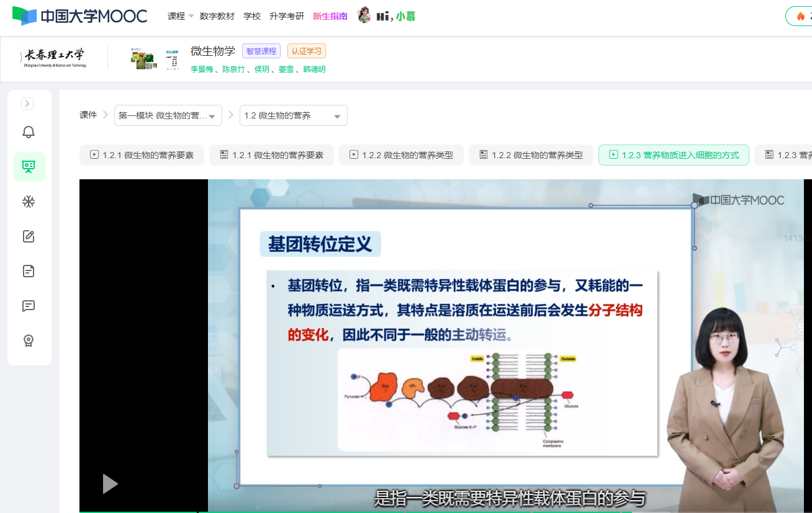The image size is (812, 513).
Task: Click the award badge icon in sidebar
Action: tap(29, 341)
